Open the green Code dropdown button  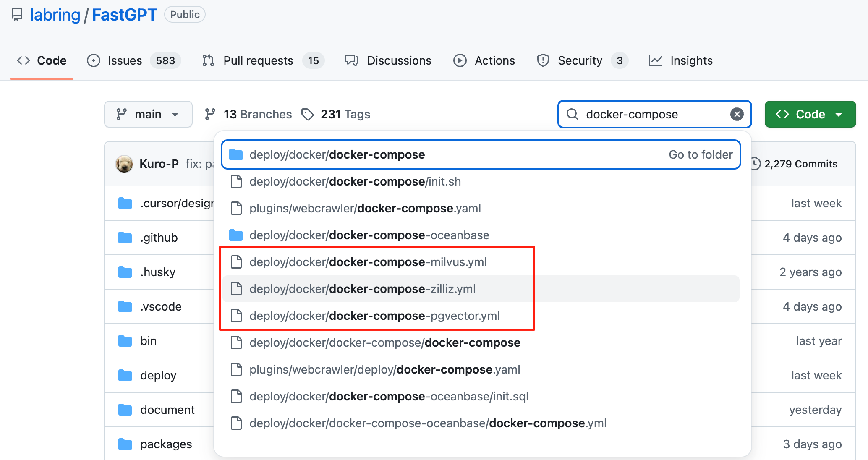pyautogui.click(x=810, y=114)
